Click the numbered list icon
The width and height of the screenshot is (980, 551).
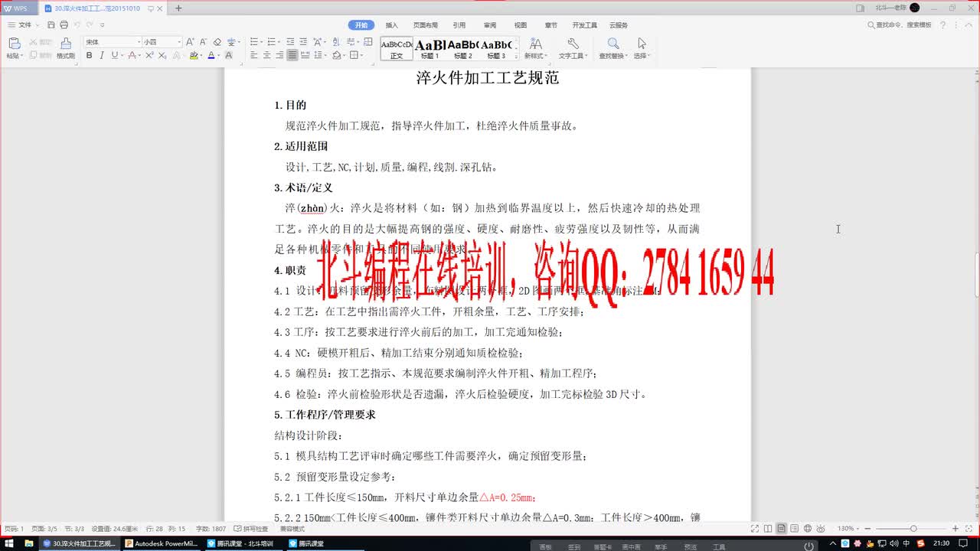click(x=272, y=42)
